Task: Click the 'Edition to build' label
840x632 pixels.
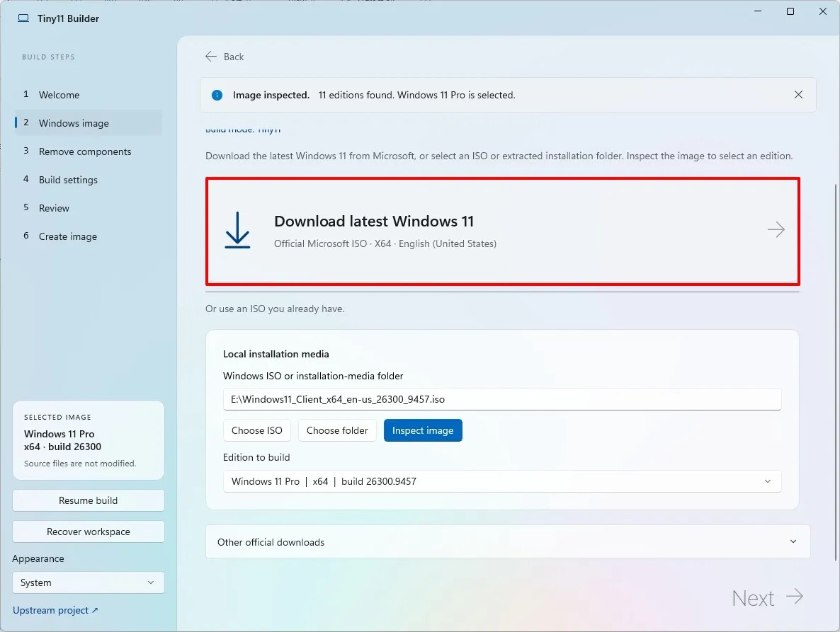Action: pyautogui.click(x=256, y=457)
